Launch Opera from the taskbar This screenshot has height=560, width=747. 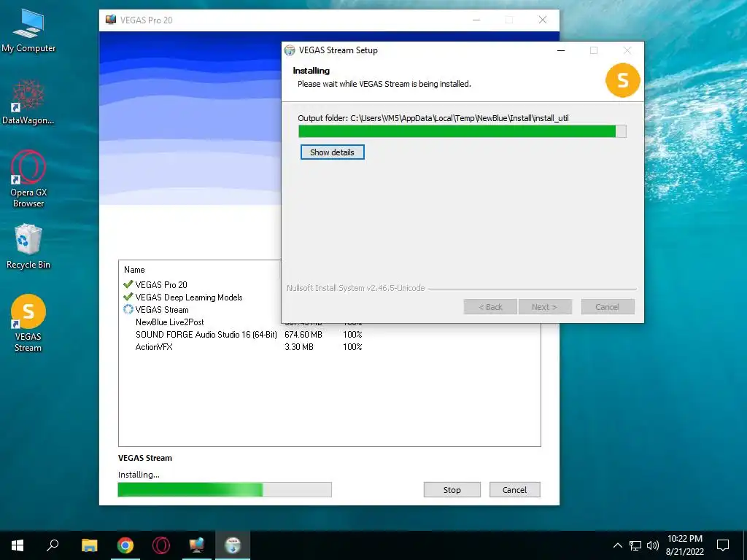coord(161,545)
